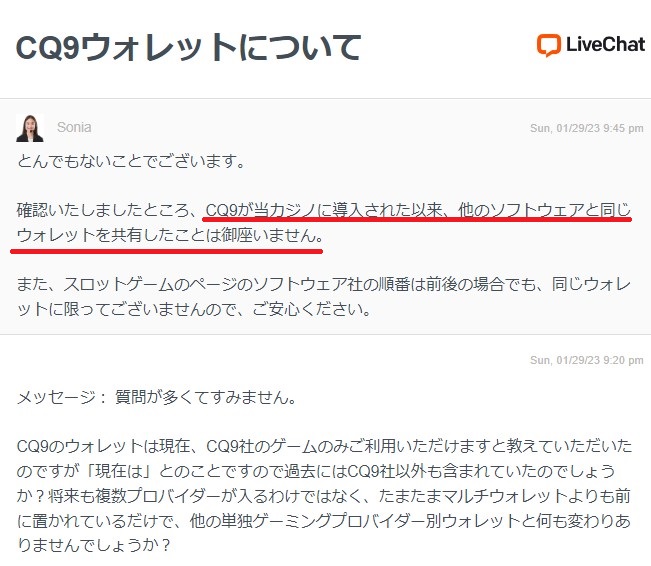651x566 pixels.
Task: Select the agent name Sonia
Action: (74, 127)
